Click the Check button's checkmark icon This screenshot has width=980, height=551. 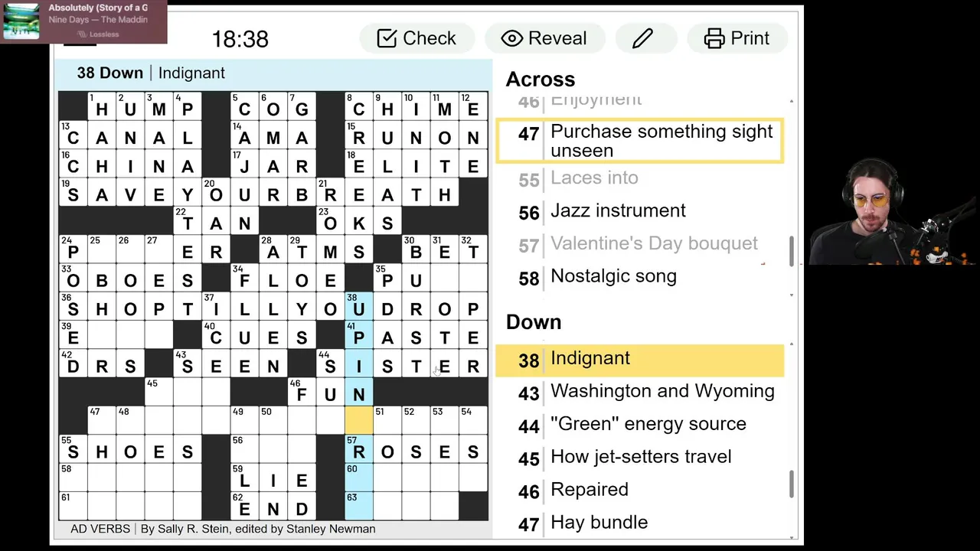(x=387, y=38)
